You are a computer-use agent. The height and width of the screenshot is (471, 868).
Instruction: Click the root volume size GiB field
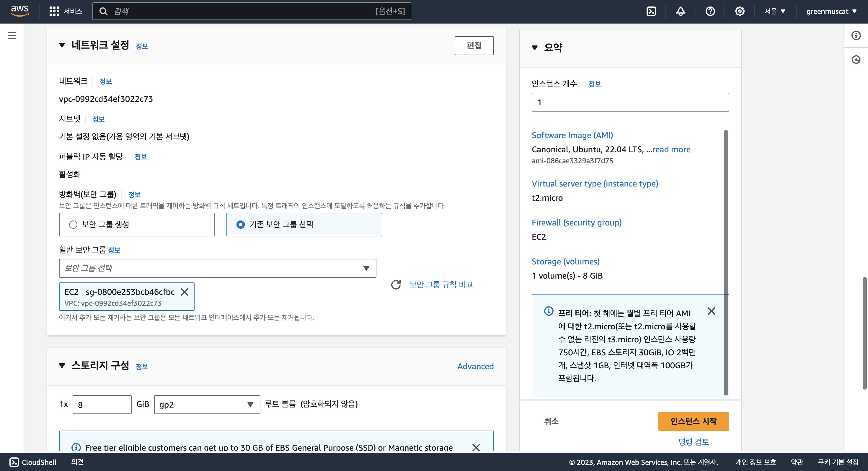102,404
